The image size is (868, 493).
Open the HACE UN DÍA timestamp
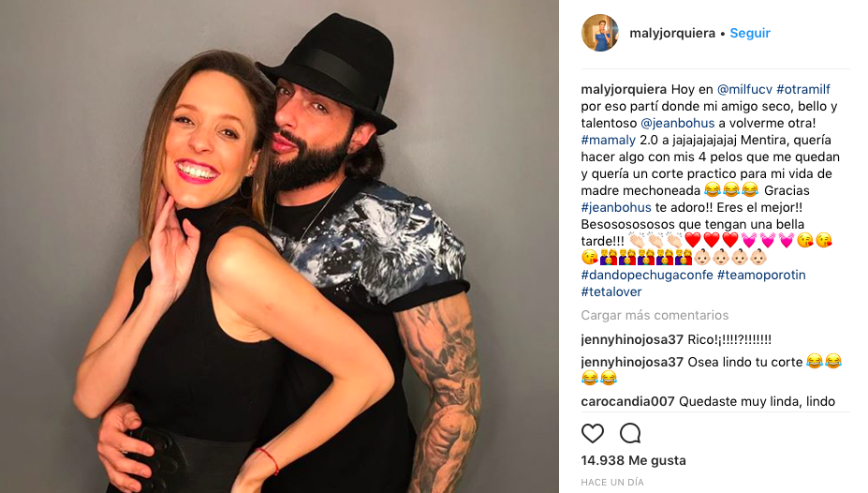coord(612,482)
